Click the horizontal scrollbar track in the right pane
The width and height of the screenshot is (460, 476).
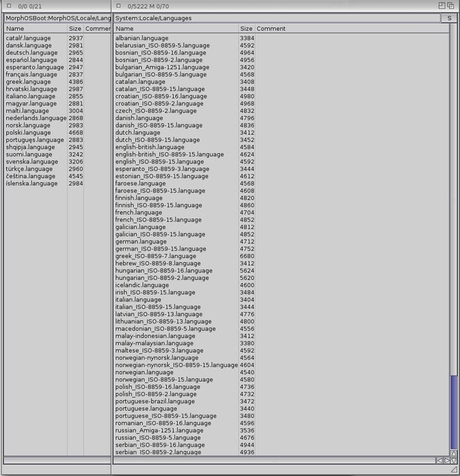(275, 460)
